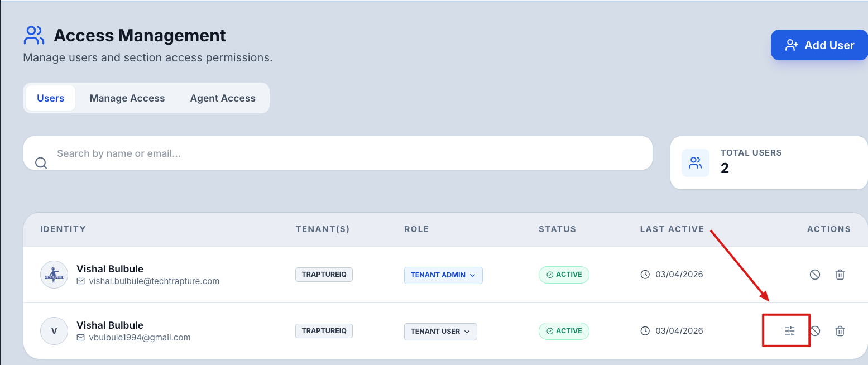
Task: Click the TRAPTUREIQ tenant badge on the second row
Action: point(324,330)
